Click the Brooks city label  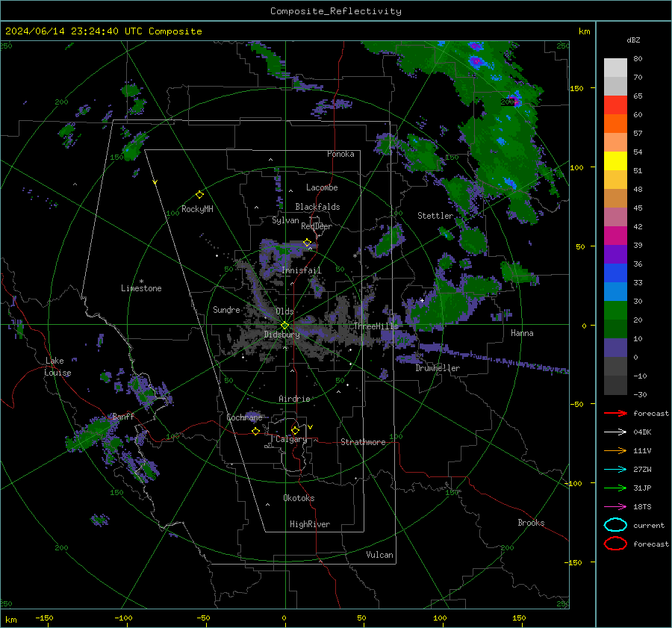tap(531, 523)
